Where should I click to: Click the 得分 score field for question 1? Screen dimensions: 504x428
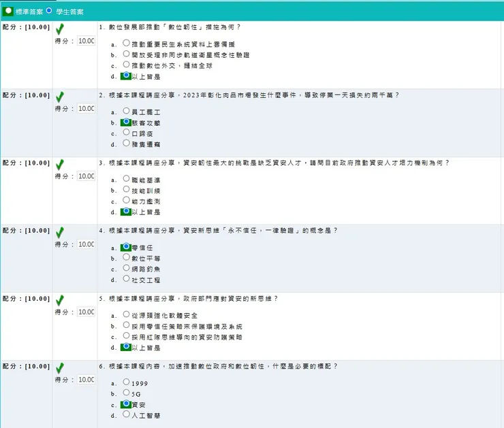click(86, 41)
